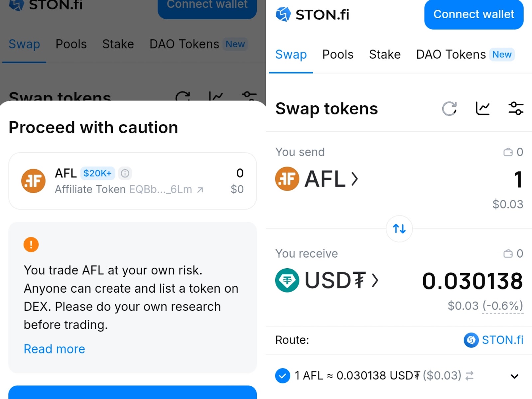Open the Stake tab on right

385,55
